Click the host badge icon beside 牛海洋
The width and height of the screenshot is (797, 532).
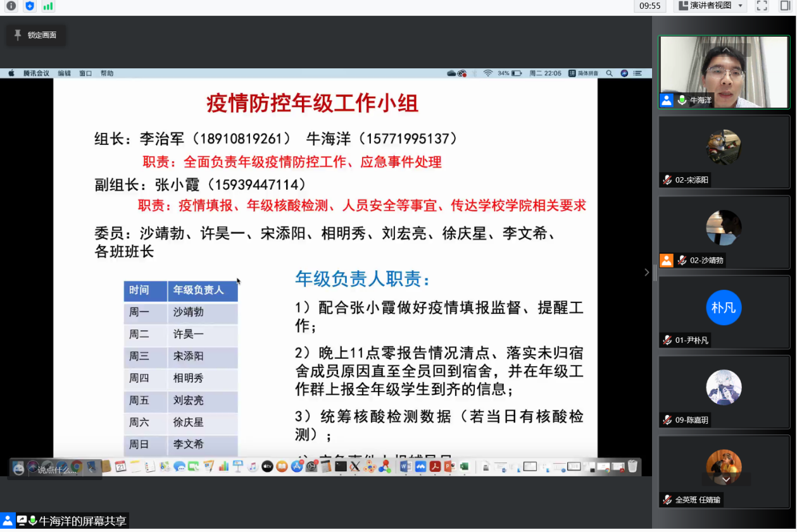pos(667,100)
